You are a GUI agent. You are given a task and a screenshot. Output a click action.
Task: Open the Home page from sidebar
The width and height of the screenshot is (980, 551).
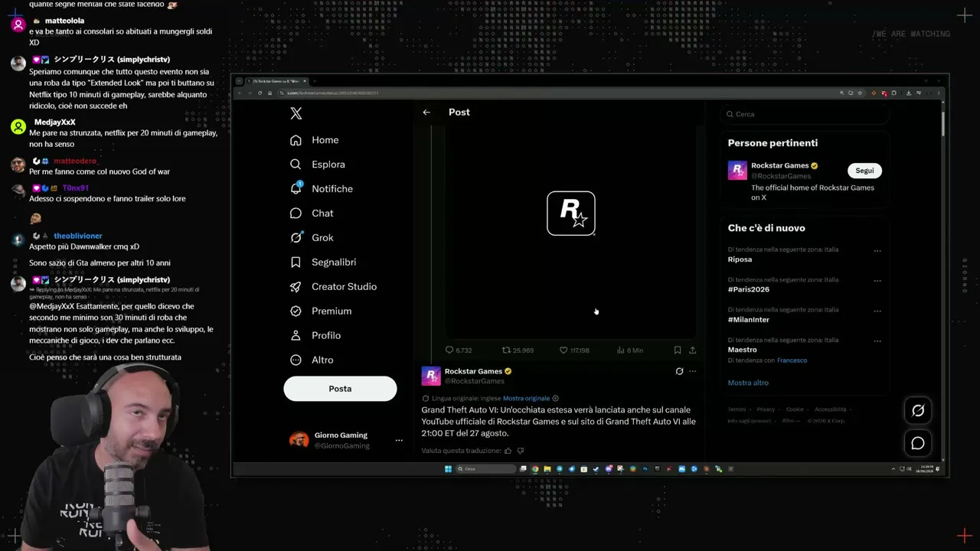315,140
